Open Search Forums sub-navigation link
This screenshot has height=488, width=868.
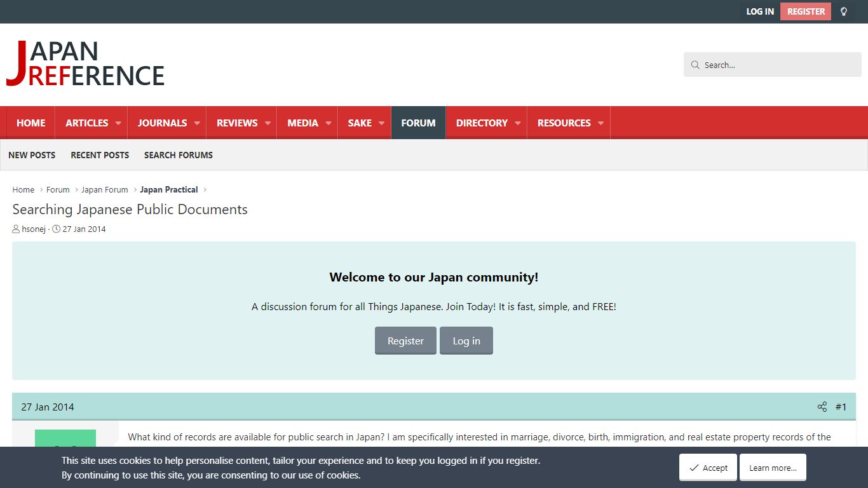pos(179,155)
